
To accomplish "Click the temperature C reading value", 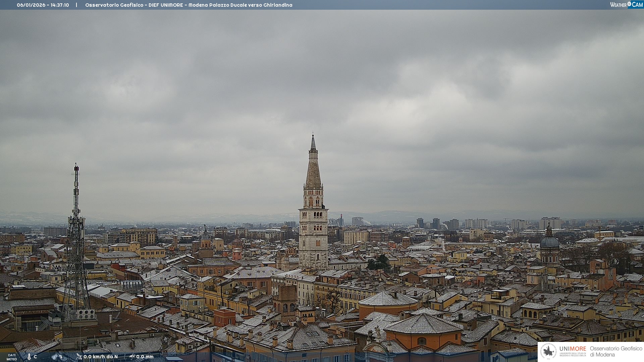I will 35,357.
